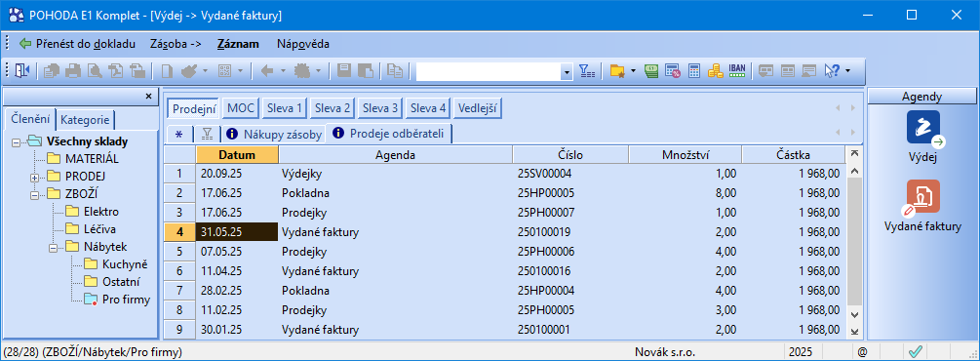The width and height of the screenshot is (980, 361).
Task: Sort by the Částka column header
Action: (x=793, y=154)
